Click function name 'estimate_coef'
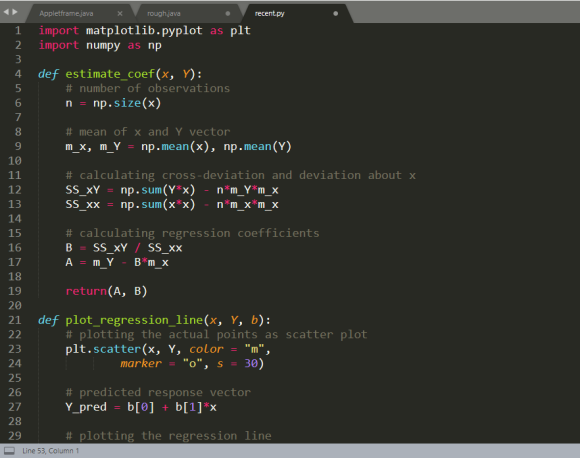This screenshot has width=580, height=458. tap(110, 74)
